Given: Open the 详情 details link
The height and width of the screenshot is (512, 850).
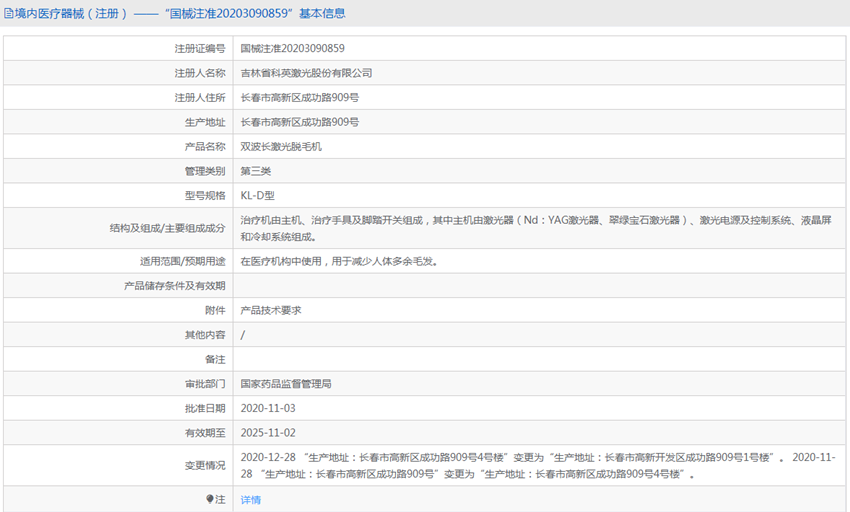Looking at the screenshot, I should click(250, 499).
